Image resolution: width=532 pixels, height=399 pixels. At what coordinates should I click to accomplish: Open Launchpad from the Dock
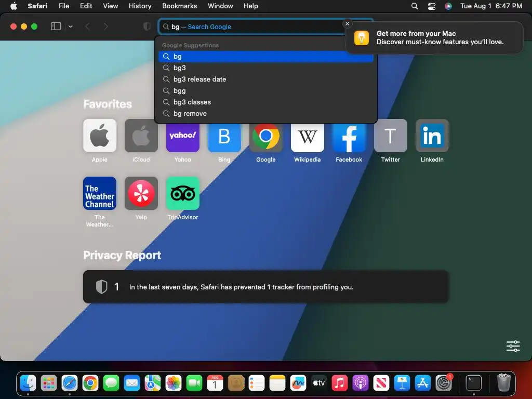pos(49,383)
